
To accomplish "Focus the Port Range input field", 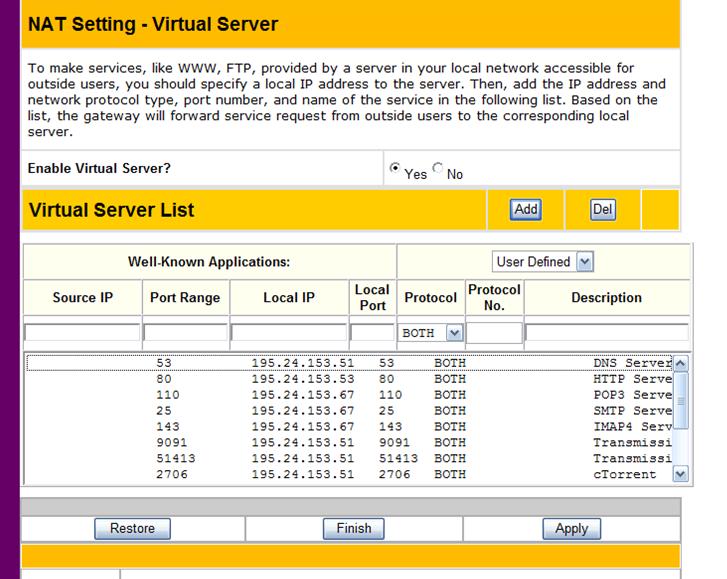I will click(x=185, y=332).
